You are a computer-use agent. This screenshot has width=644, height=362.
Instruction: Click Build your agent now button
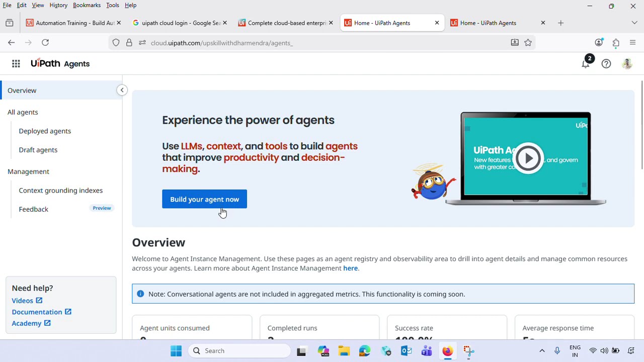(204, 199)
